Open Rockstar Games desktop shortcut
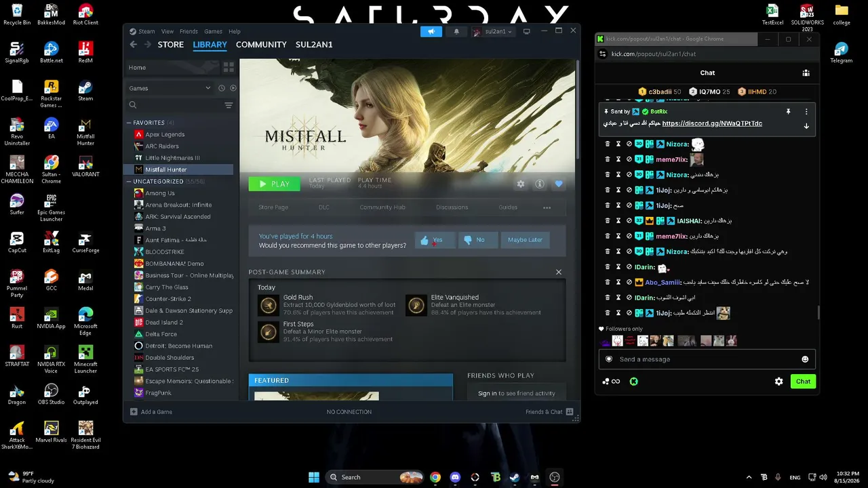The image size is (868, 488). pos(51,94)
